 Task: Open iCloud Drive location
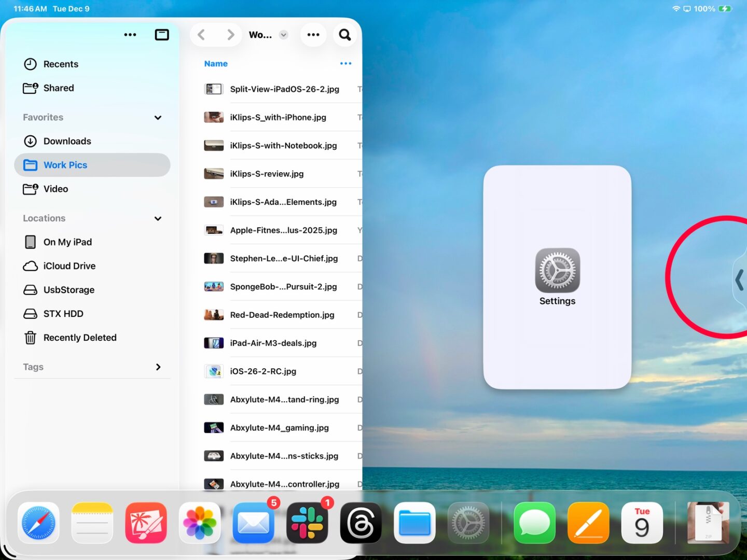(x=69, y=265)
